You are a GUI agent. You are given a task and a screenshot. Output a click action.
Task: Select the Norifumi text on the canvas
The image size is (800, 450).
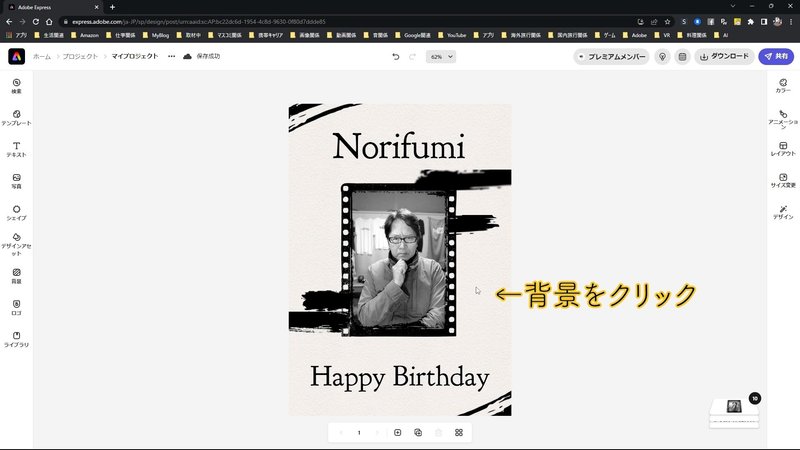(398, 146)
